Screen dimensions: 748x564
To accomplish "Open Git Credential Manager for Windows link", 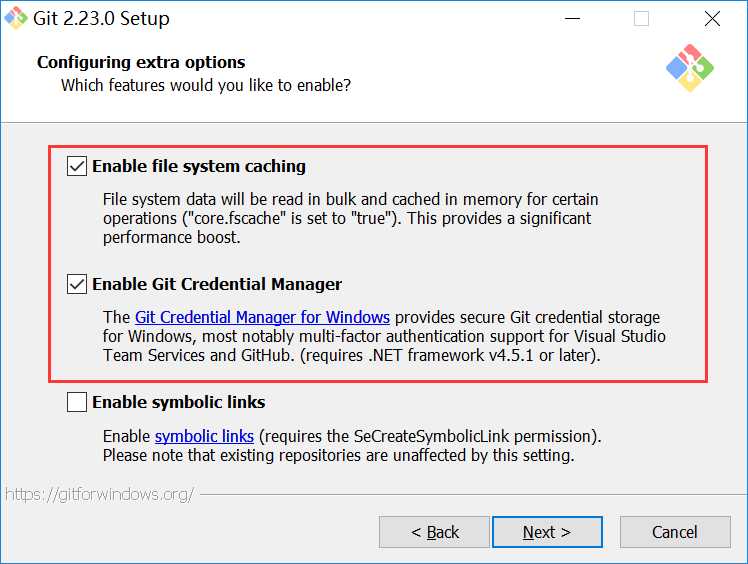I will (262, 317).
